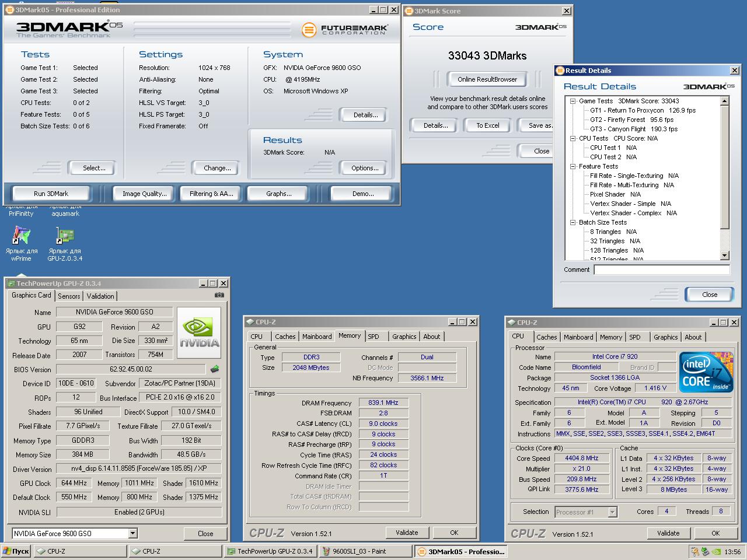This screenshot has width=747, height=560.
Task: Collapse the Game Tests tree node
Action: (x=573, y=101)
